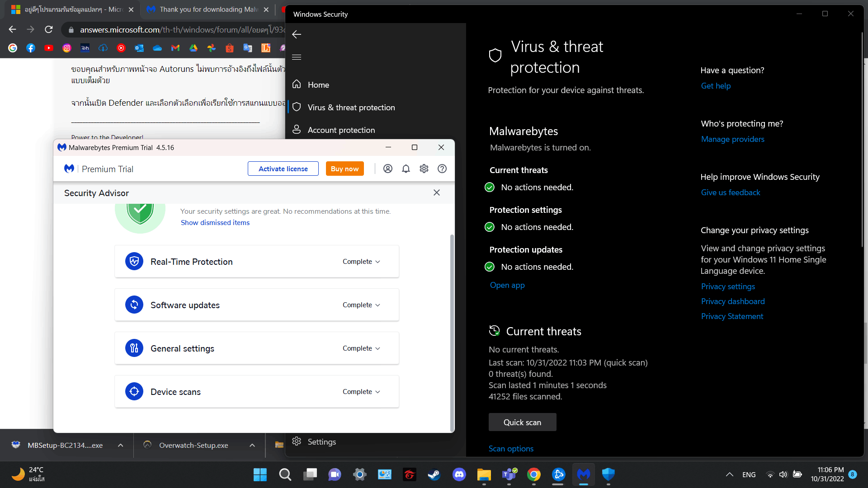The height and width of the screenshot is (488, 868).
Task: Open Steam from the taskbar
Action: (434, 474)
